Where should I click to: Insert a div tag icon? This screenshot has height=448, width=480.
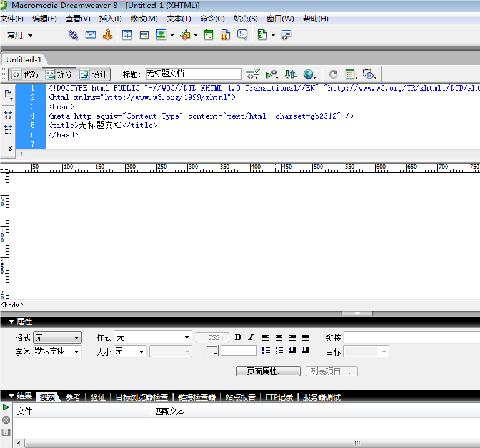(144, 35)
